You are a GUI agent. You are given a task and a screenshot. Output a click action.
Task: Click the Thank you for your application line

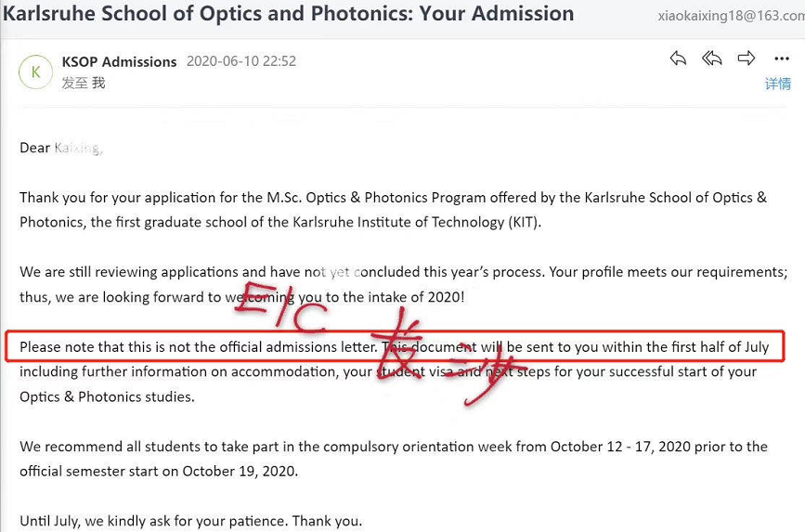pos(393,198)
